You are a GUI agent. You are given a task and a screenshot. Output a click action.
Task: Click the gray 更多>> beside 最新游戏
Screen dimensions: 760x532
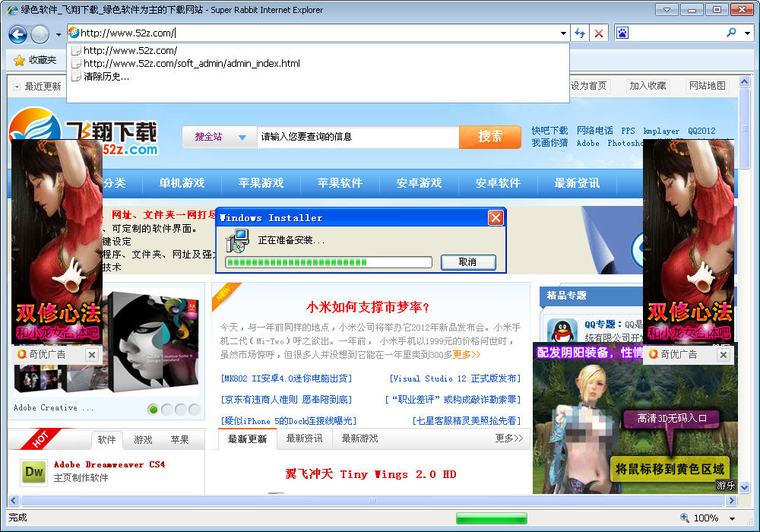[x=509, y=439]
